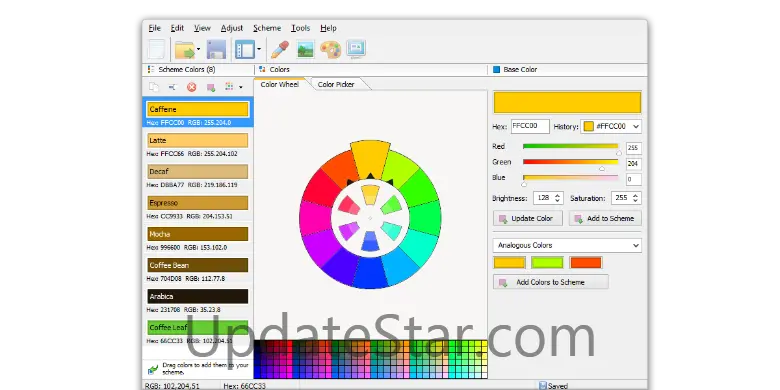Select the Coffee Bean scheme color

tap(197, 270)
